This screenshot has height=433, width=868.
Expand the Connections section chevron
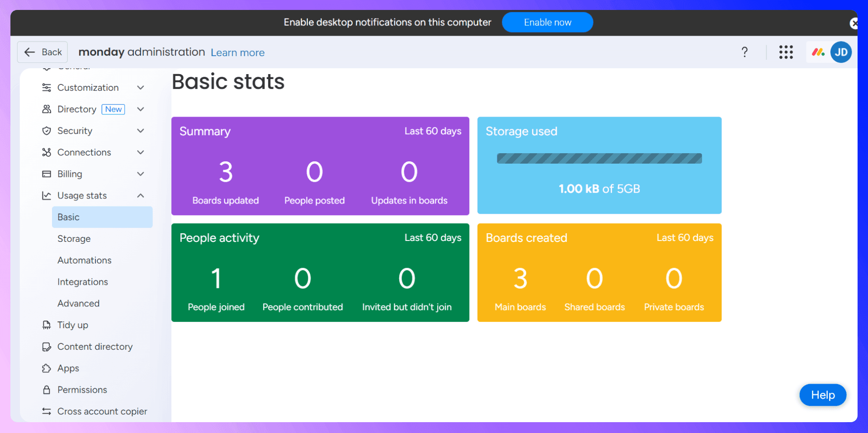tap(141, 152)
